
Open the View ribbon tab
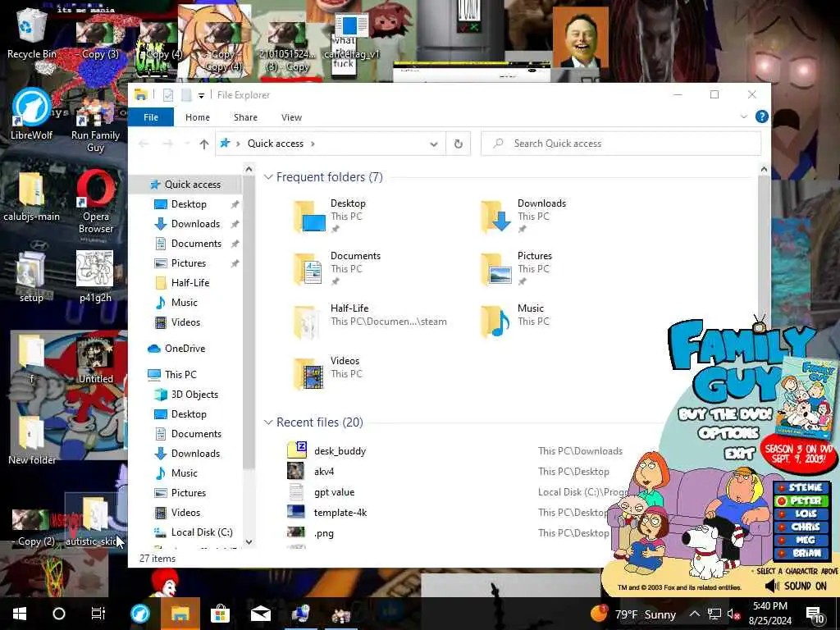[291, 116]
